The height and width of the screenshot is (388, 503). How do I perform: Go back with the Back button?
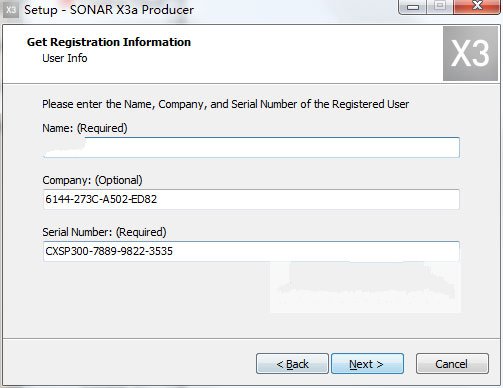coord(292,364)
